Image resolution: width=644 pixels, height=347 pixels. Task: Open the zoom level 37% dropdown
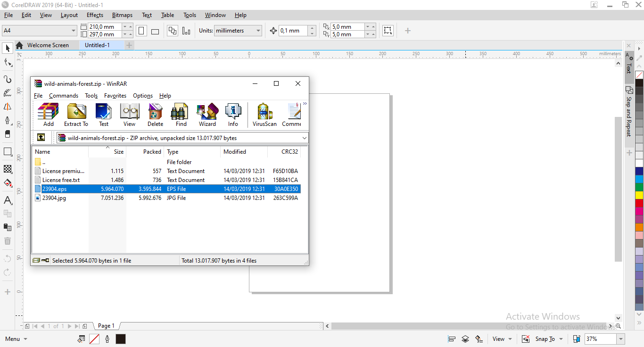point(621,339)
